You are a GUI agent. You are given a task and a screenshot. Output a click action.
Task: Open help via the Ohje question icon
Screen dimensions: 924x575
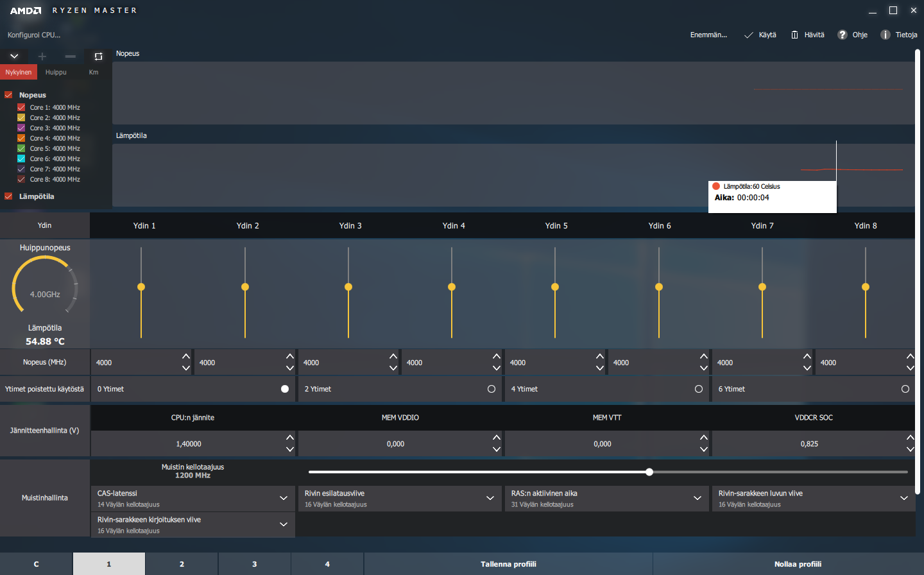tap(843, 35)
